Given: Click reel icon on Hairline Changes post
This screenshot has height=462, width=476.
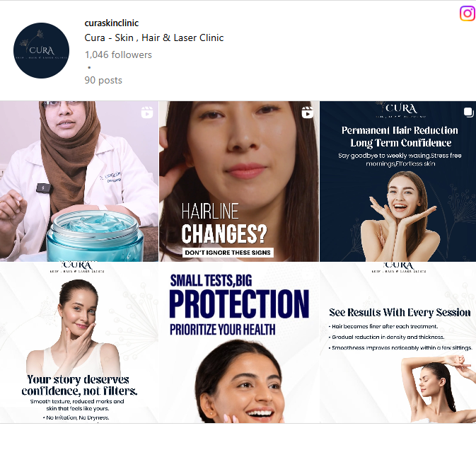Looking at the screenshot, I should [x=308, y=112].
